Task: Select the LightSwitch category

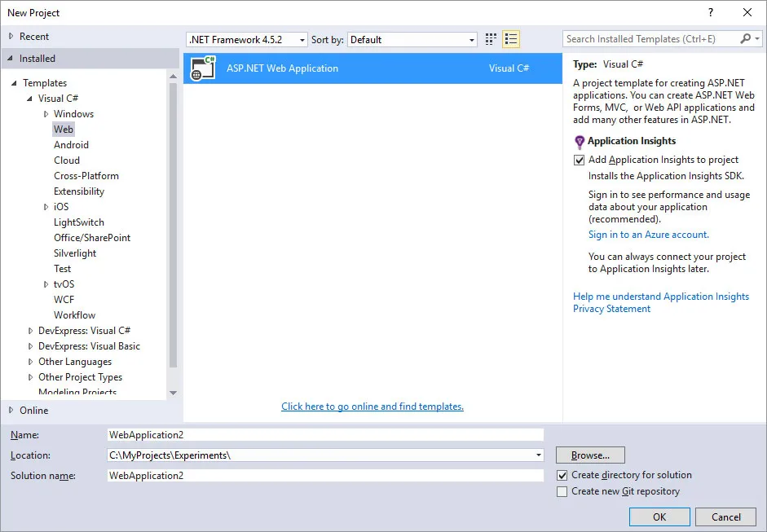Action: tap(79, 222)
